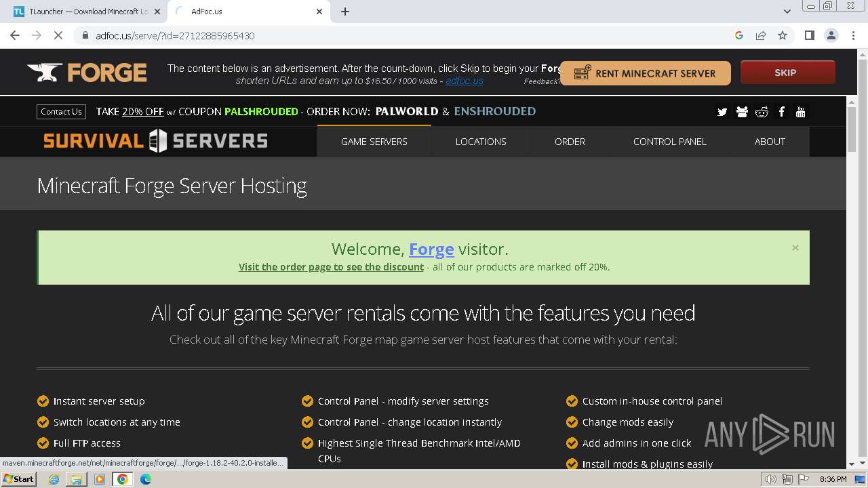The height and width of the screenshot is (488, 868).
Task: Launch Internet Explorer from taskbar
Action: (x=54, y=479)
